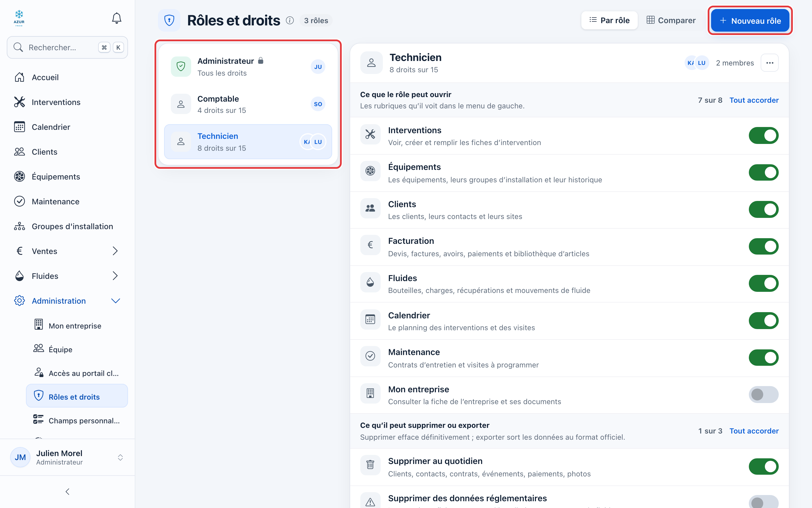Viewport: 812px width, 508px height.
Task: Open the notifications bell
Action: click(116, 18)
